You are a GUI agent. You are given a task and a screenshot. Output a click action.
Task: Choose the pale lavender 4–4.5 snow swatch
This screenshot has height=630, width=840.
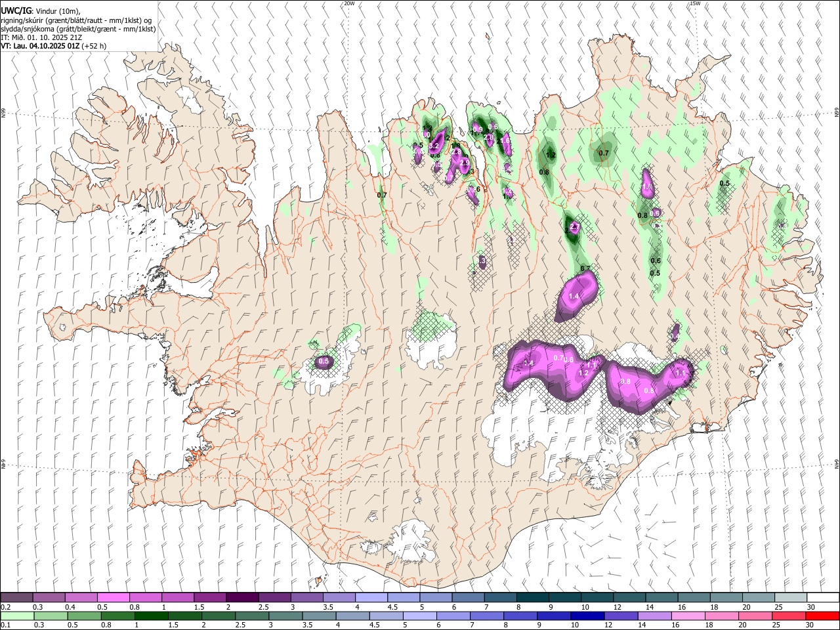(371, 598)
